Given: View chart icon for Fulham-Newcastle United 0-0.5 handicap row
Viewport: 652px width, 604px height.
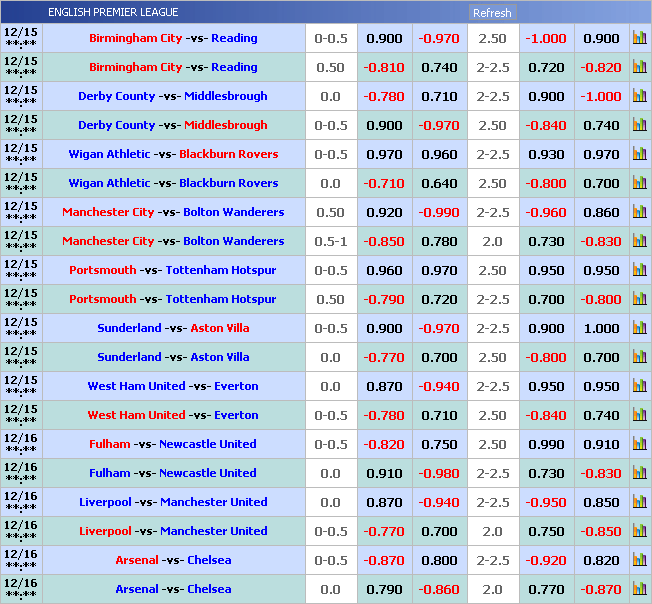Looking at the screenshot, I should pos(639,445).
